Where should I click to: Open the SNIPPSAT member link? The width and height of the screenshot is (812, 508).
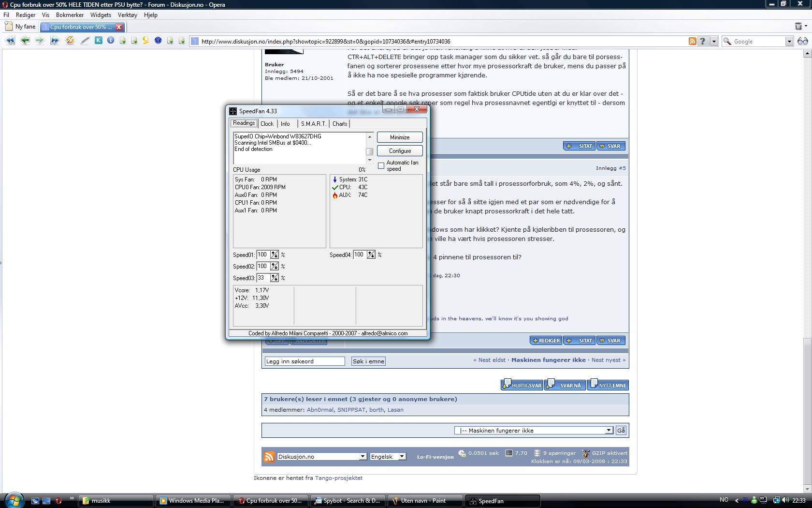point(351,410)
